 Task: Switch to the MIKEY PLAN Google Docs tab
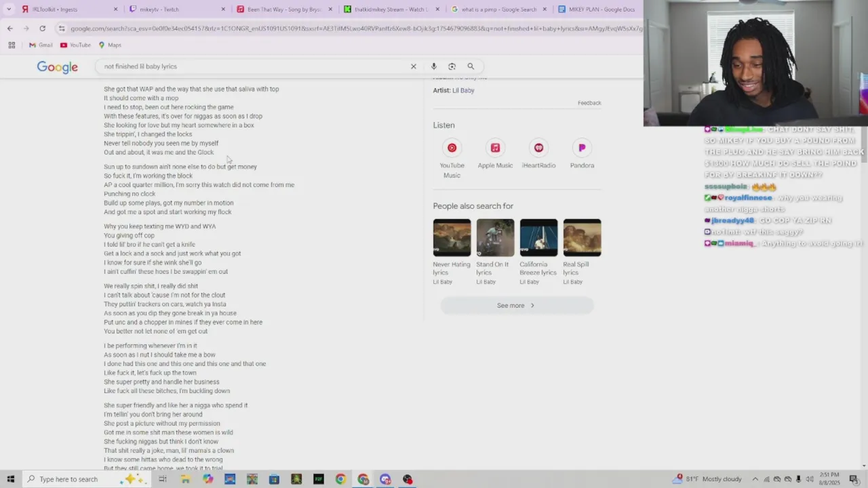coord(598,9)
